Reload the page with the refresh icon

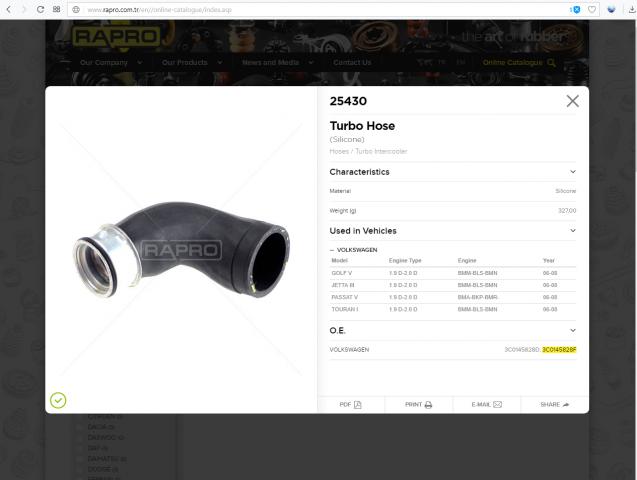40,9
